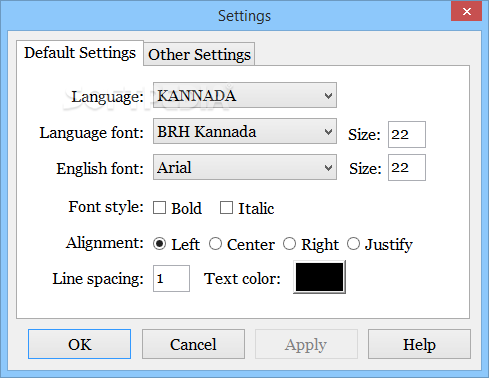Click the Language font Size field

(x=407, y=134)
